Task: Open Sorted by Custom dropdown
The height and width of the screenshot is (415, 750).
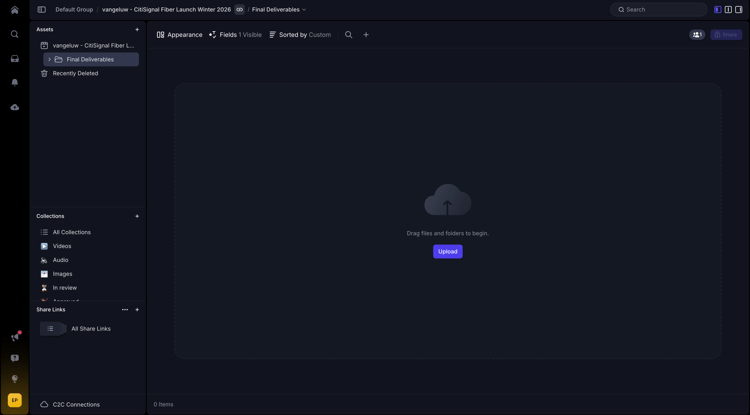Action: (x=300, y=34)
